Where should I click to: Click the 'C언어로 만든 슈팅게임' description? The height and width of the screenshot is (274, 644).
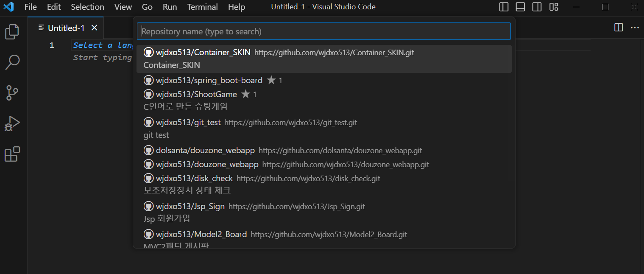(186, 106)
